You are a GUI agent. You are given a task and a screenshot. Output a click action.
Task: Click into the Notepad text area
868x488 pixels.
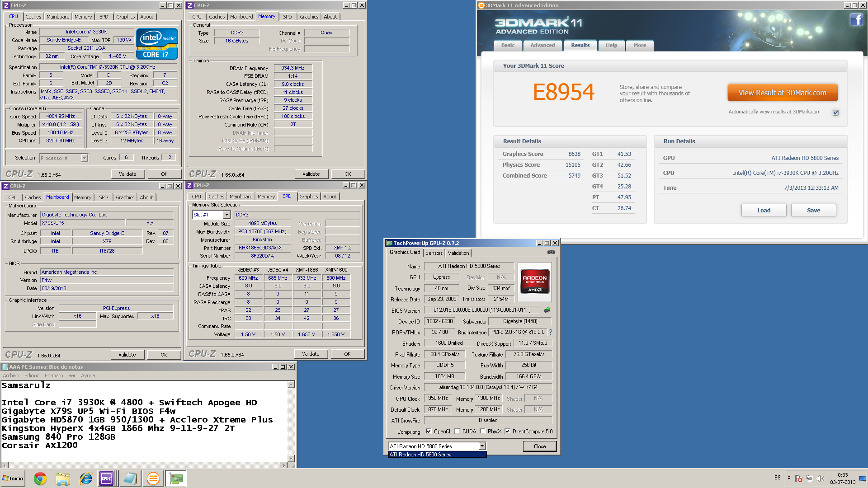click(144, 421)
